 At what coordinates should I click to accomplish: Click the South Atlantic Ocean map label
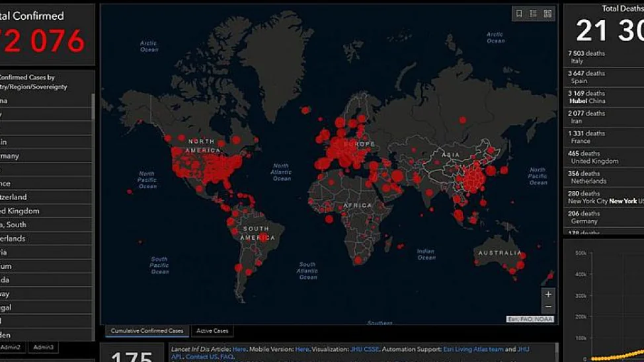coord(307,271)
